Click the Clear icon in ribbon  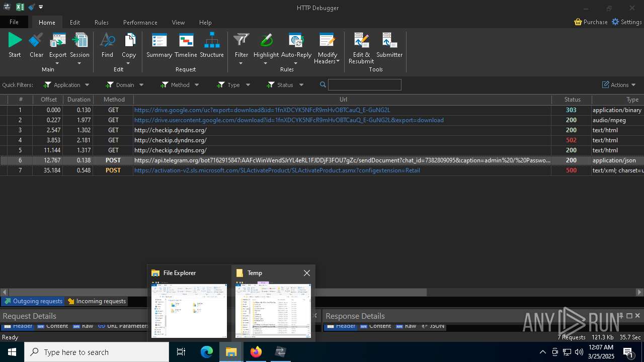pos(36,40)
